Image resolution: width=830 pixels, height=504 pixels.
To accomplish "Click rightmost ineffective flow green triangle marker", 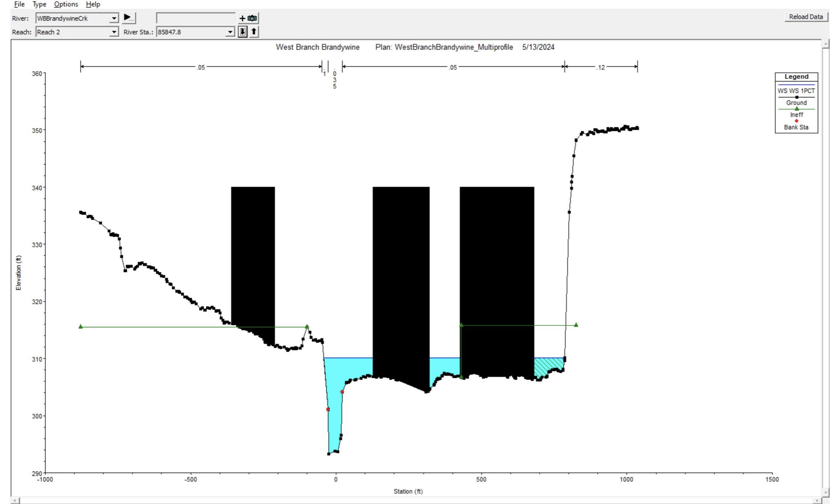I will click(576, 325).
